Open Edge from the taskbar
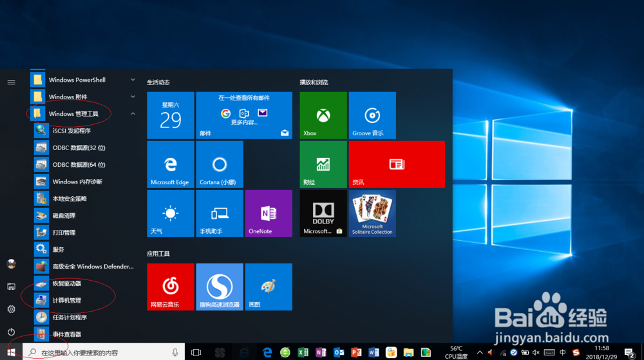Viewport: 644px width, 360px height. coord(267,352)
